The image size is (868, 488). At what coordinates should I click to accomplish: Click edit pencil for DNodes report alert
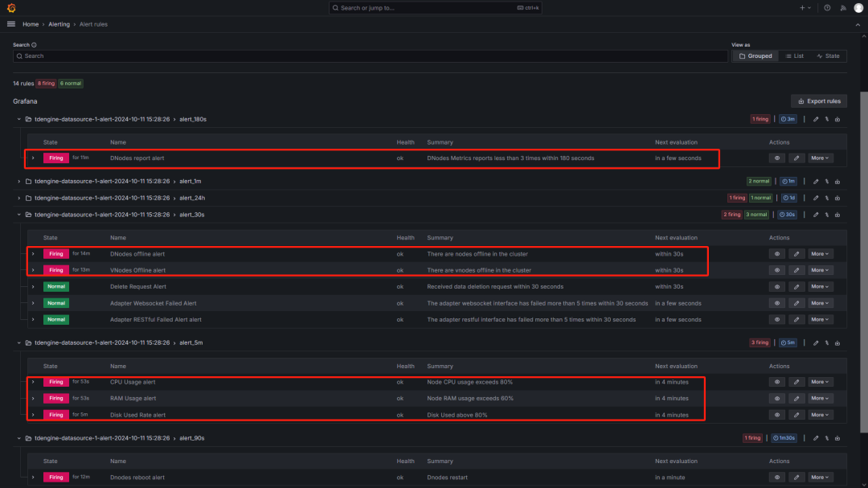796,158
